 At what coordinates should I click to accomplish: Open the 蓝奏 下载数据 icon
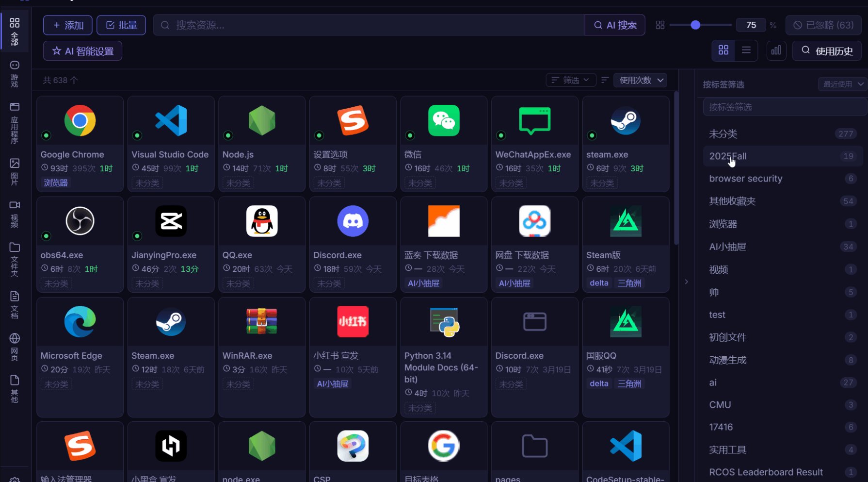(444, 221)
